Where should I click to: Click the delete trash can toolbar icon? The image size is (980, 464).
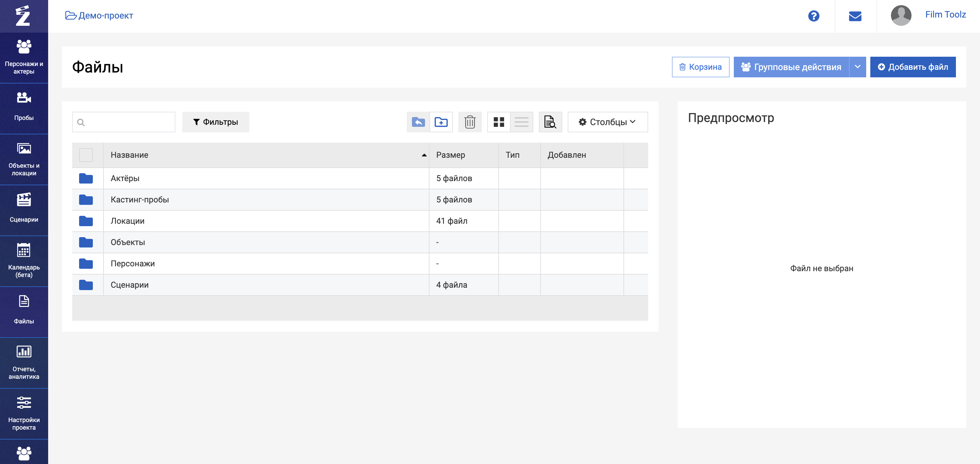click(x=469, y=122)
